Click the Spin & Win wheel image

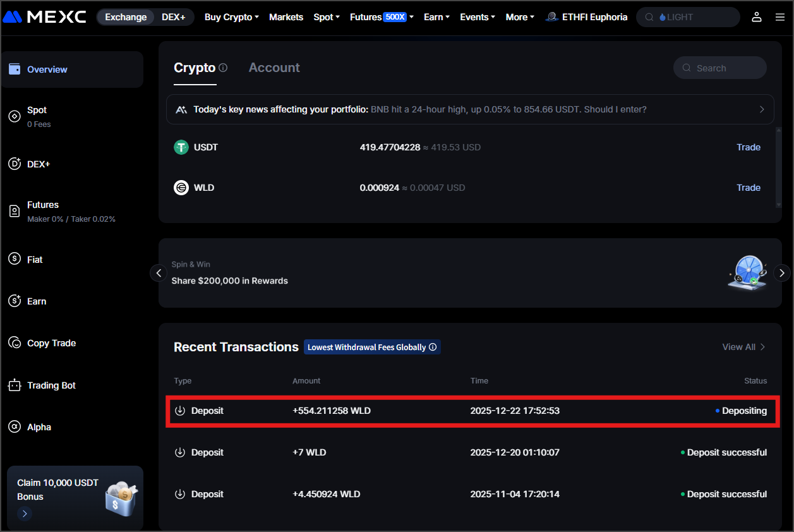748,272
